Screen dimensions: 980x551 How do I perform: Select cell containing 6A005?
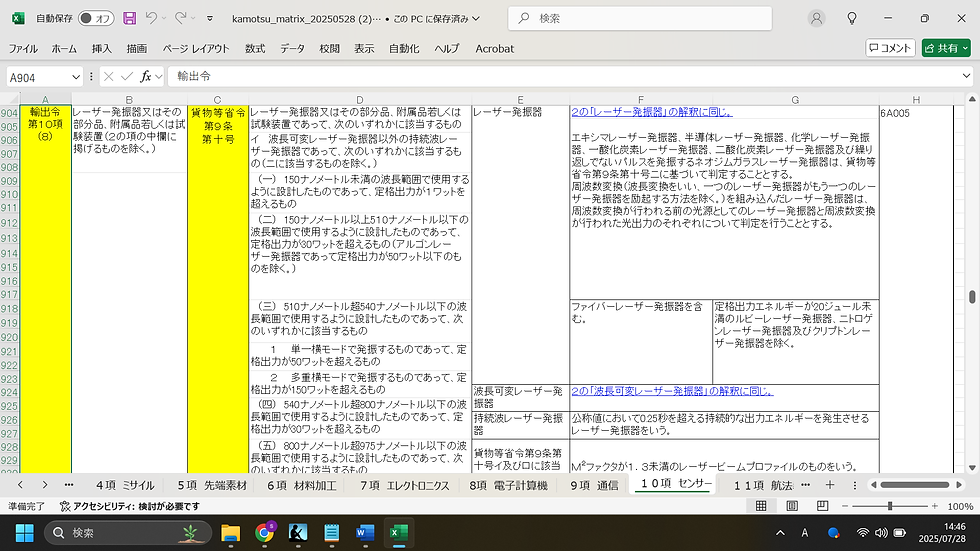point(916,113)
